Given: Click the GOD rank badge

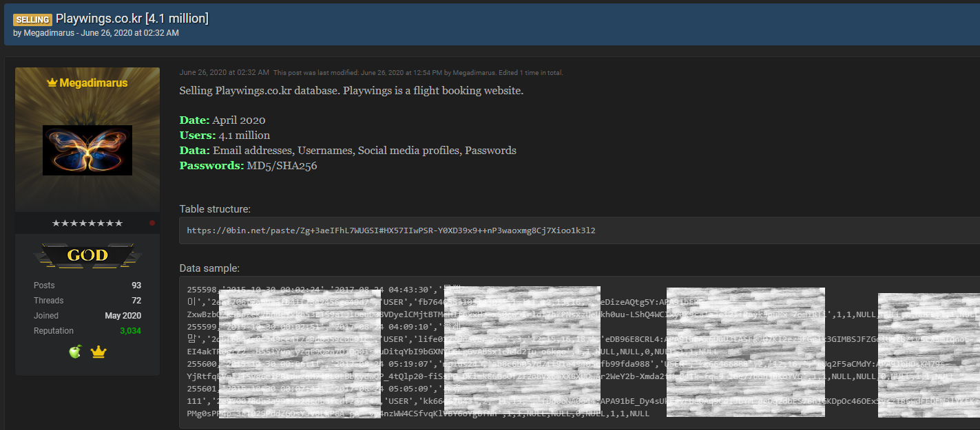Looking at the screenshot, I should click(x=87, y=256).
